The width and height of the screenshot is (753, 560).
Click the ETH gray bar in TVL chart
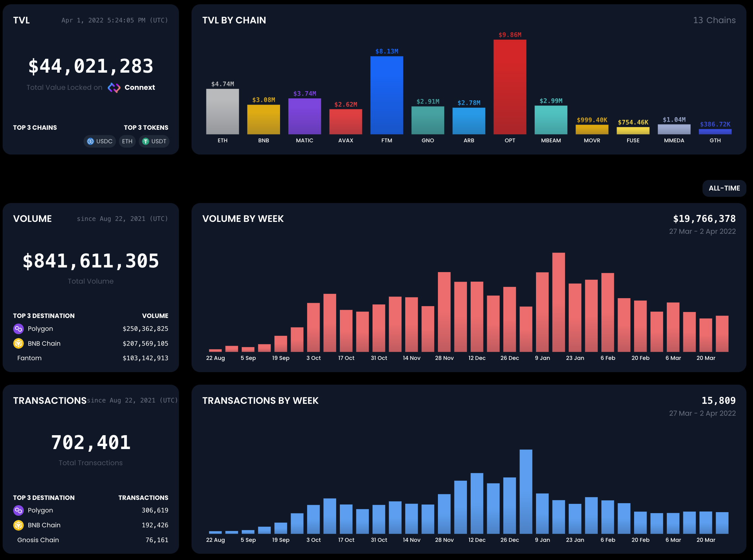tap(222, 112)
